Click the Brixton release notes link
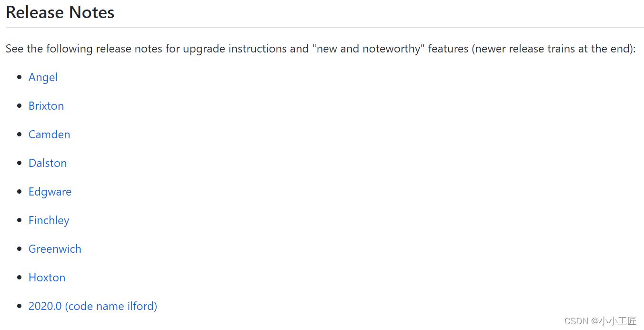This screenshot has height=330, width=644. pyautogui.click(x=46, y=106)
